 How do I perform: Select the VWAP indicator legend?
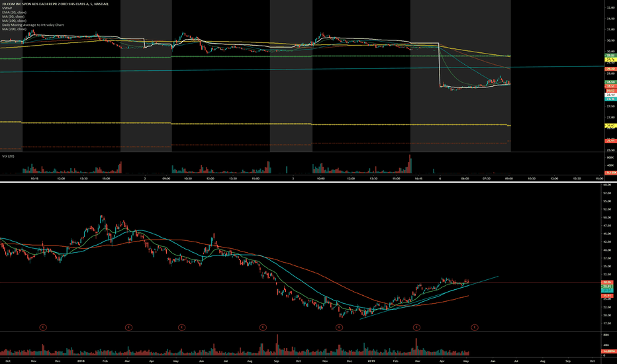tap(7, 8)
